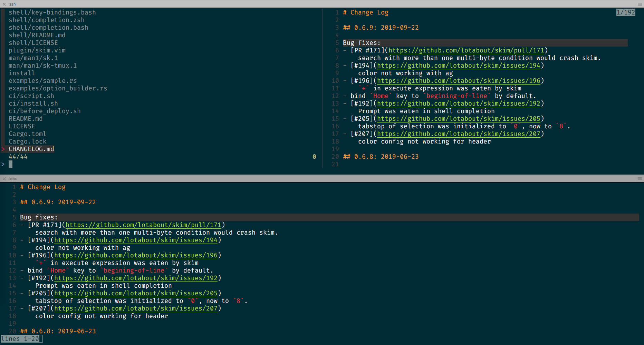Select shell/completion.bash entry
Viewport: 644px width, 345px height.
[48, 28]
